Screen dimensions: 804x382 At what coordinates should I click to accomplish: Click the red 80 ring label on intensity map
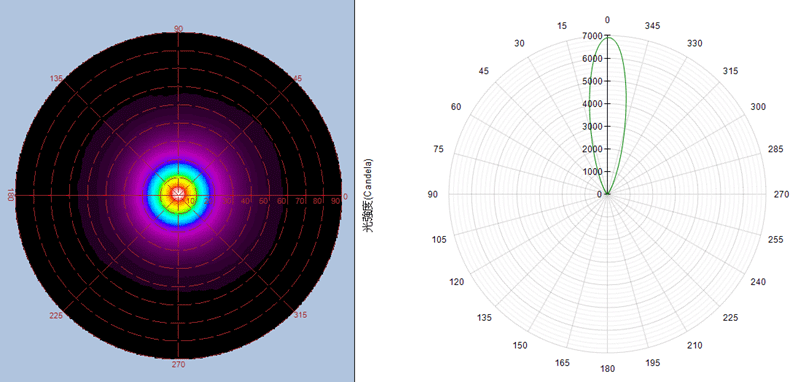(318, 201)
